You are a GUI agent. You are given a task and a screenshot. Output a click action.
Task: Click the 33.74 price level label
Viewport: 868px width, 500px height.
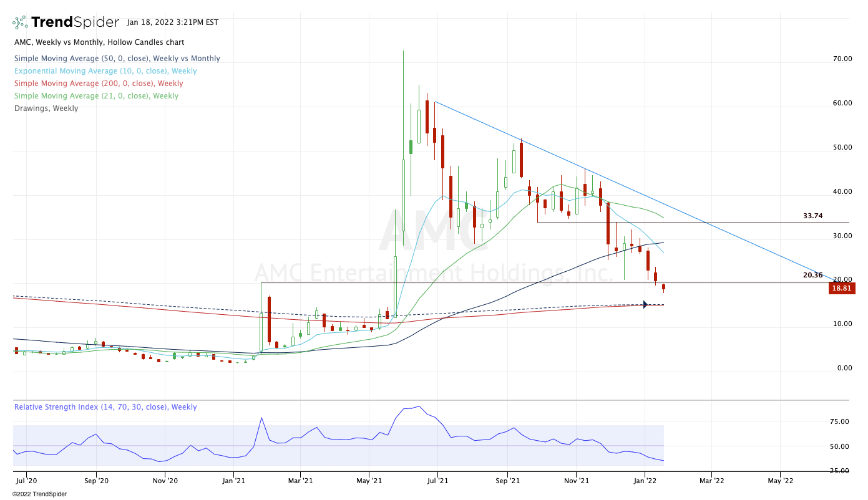(x=813, y=216)
